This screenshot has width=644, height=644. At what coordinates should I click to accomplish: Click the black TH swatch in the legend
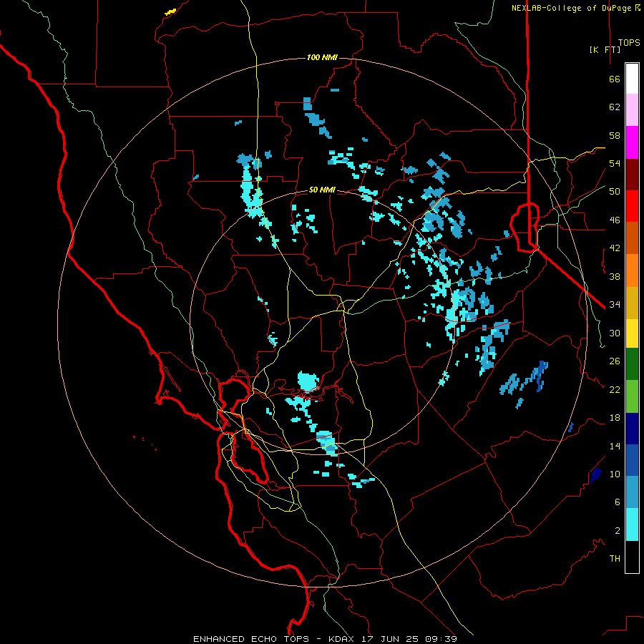pyautogui.click(x=632, y=557)
